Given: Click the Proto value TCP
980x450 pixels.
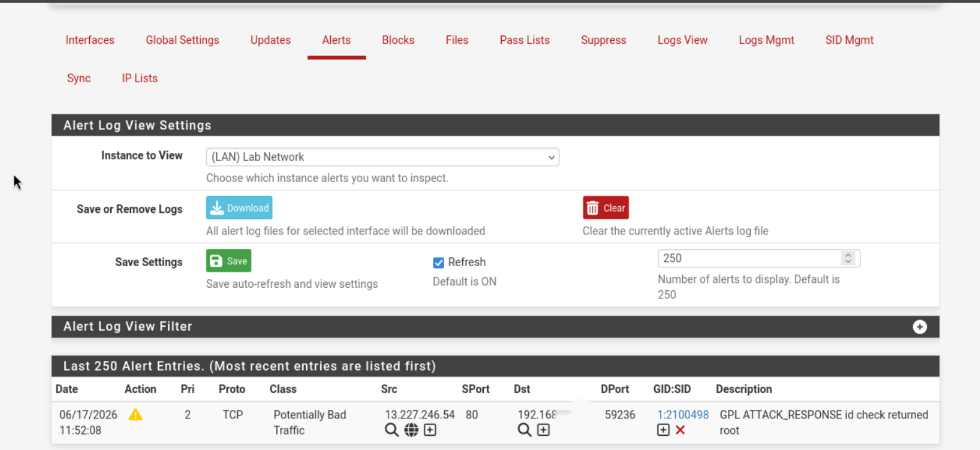Looking at the screenshot, I should [x=233, y=415].
